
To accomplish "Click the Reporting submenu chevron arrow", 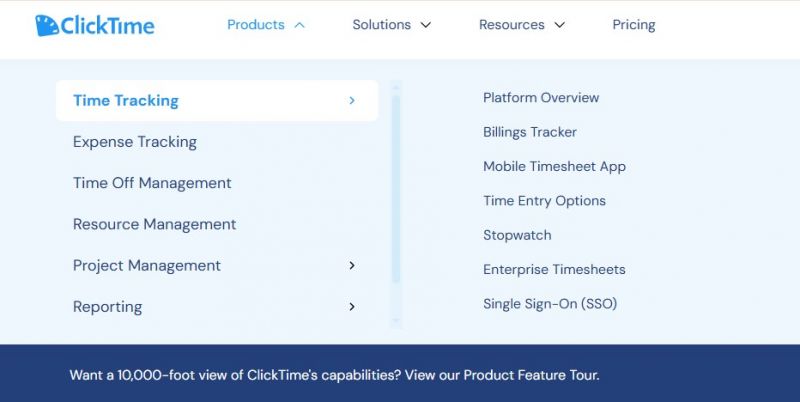I will click(352, 307).
